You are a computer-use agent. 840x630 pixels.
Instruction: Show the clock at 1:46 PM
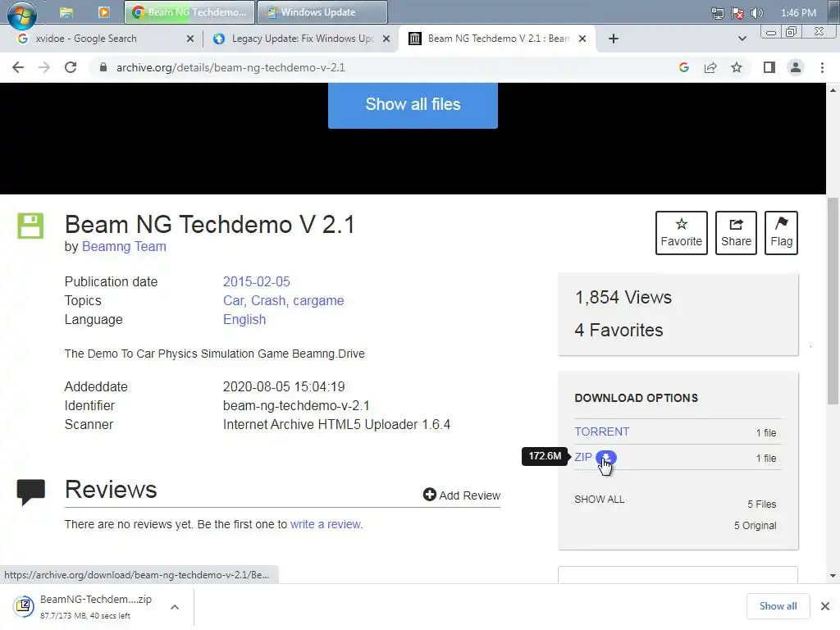pyautogui.click(x=798, y=13)
